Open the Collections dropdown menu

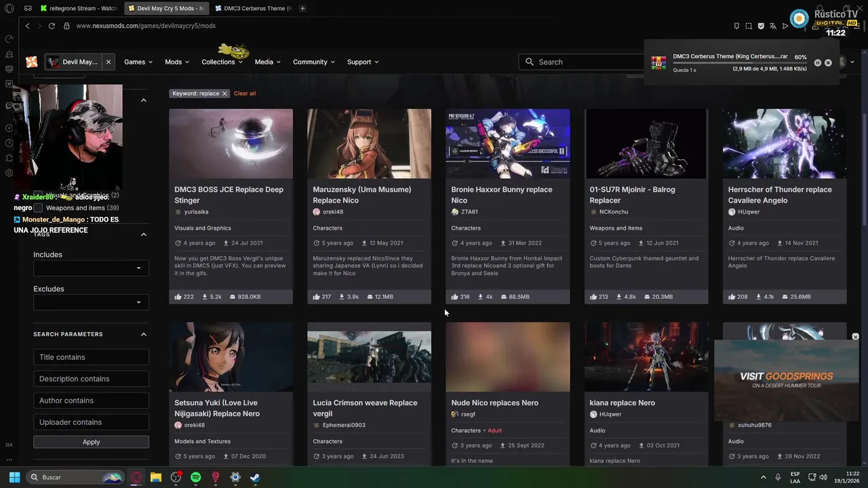[222, 62]
